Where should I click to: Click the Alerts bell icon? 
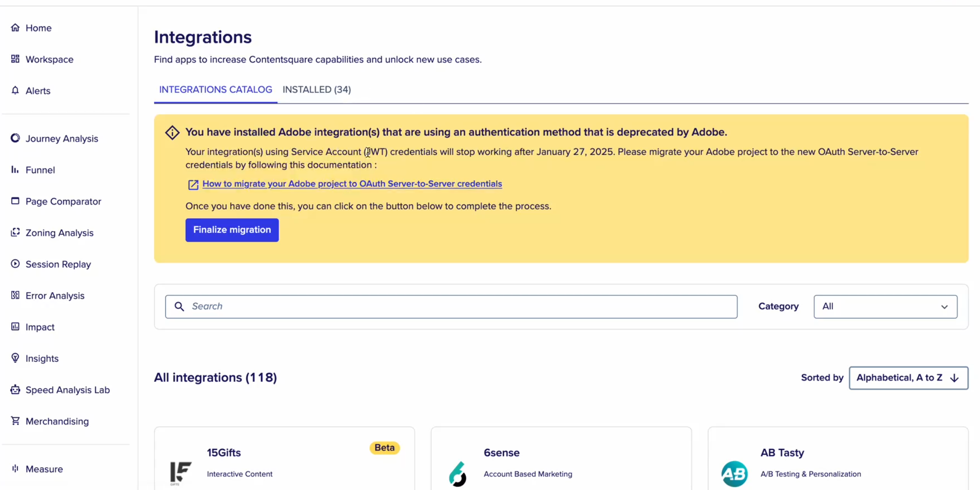tap(15, 90)
